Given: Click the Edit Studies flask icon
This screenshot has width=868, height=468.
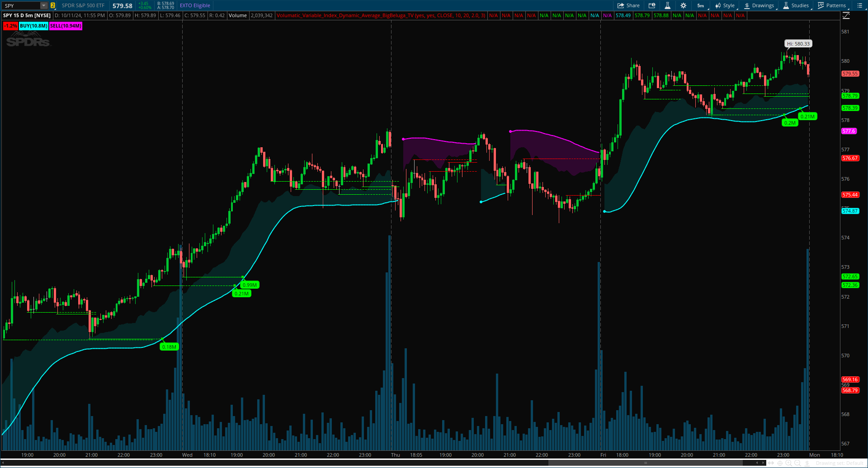Looking at the screenshot, I should 667,5.
